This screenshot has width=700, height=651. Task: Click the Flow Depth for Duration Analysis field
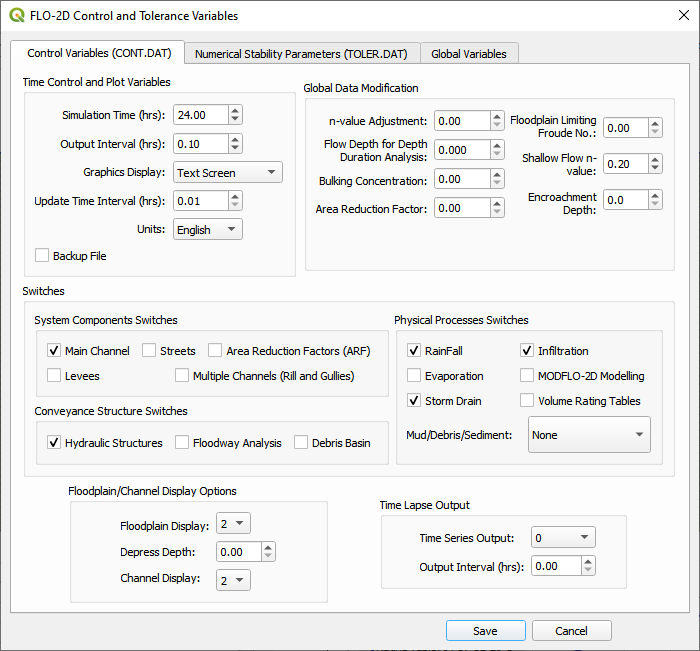(x=462, y=150)
